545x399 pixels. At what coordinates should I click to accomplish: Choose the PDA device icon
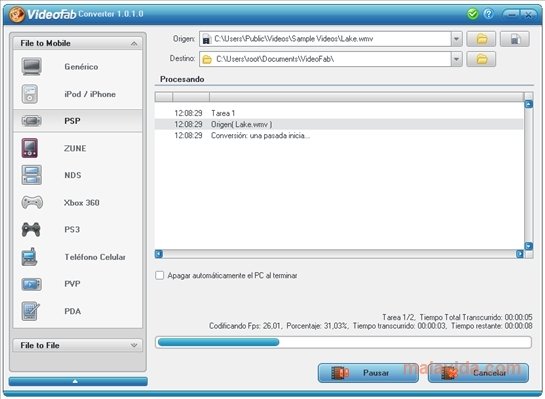coord(31,311)
